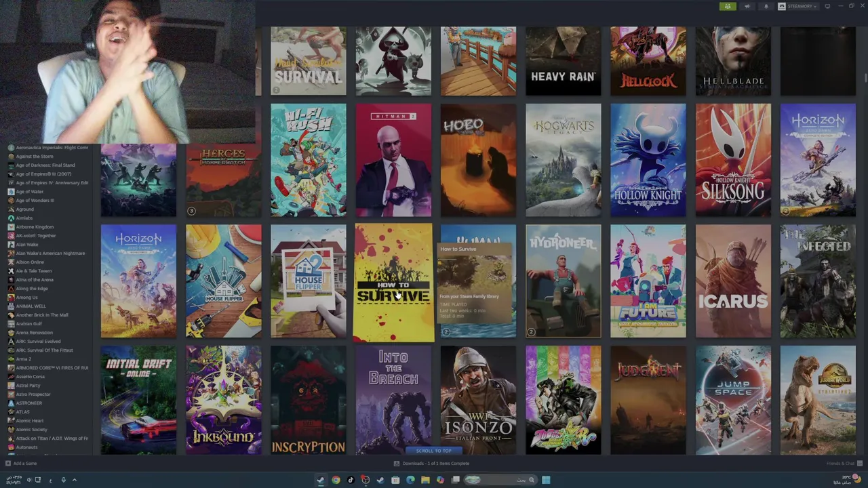
Task: Open the Hellclock game cover
Action: tap(648, 61)
